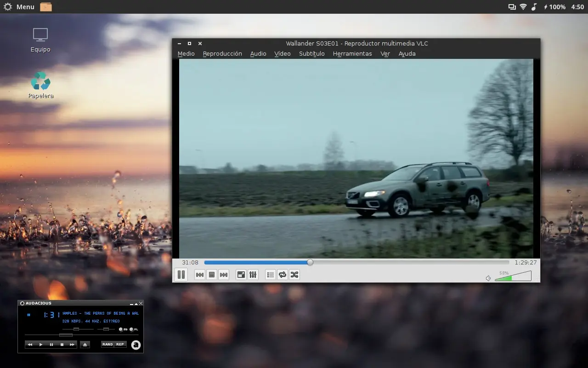Click VLC total time 1:29:27

526,263
